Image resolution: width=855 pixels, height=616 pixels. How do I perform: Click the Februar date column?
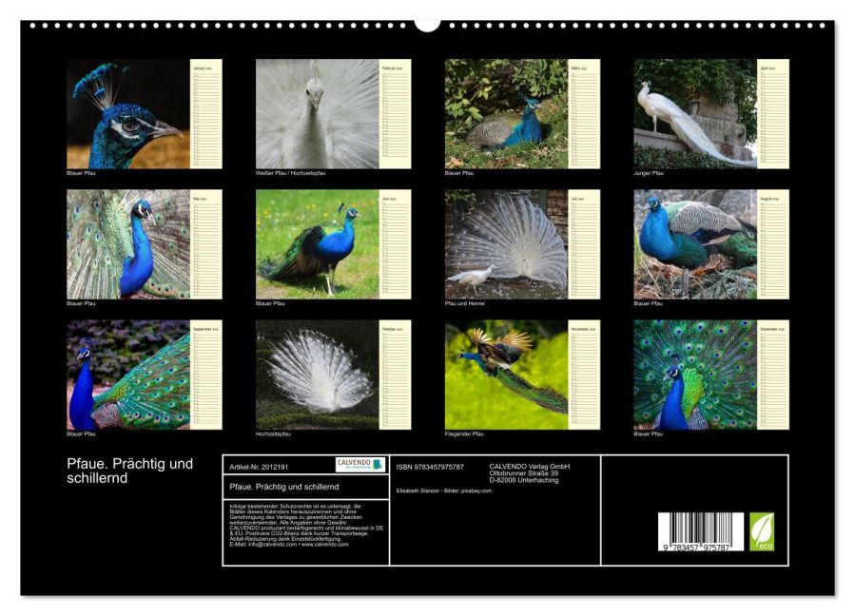(396, 114)
